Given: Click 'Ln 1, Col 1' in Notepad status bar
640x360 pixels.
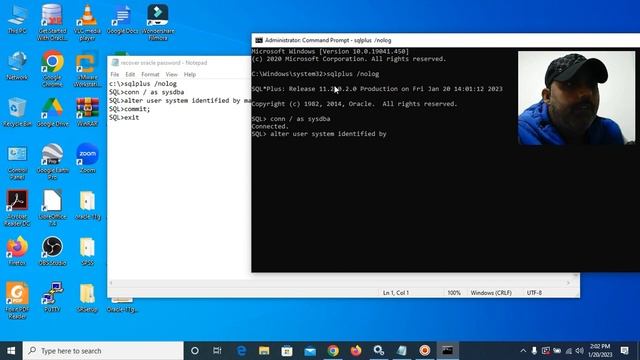Looking at the screenshot, I should coord(396,293).
